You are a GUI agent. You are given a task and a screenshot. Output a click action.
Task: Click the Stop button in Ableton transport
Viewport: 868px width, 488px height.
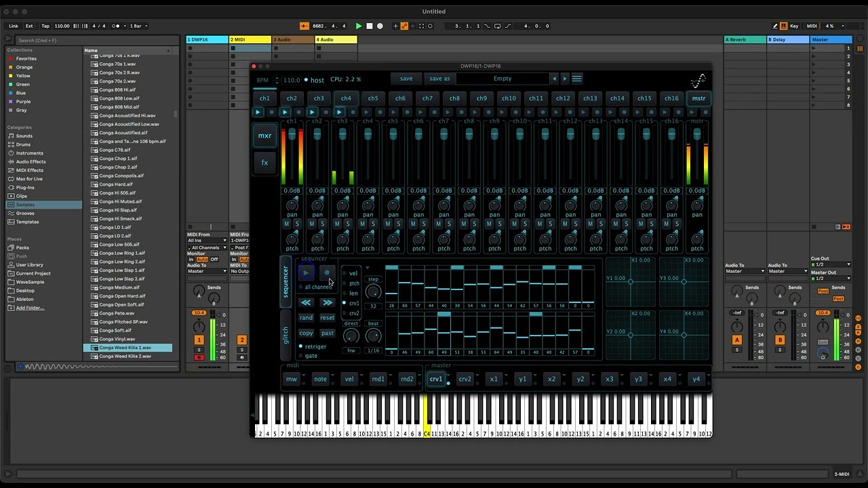point(370,26)
